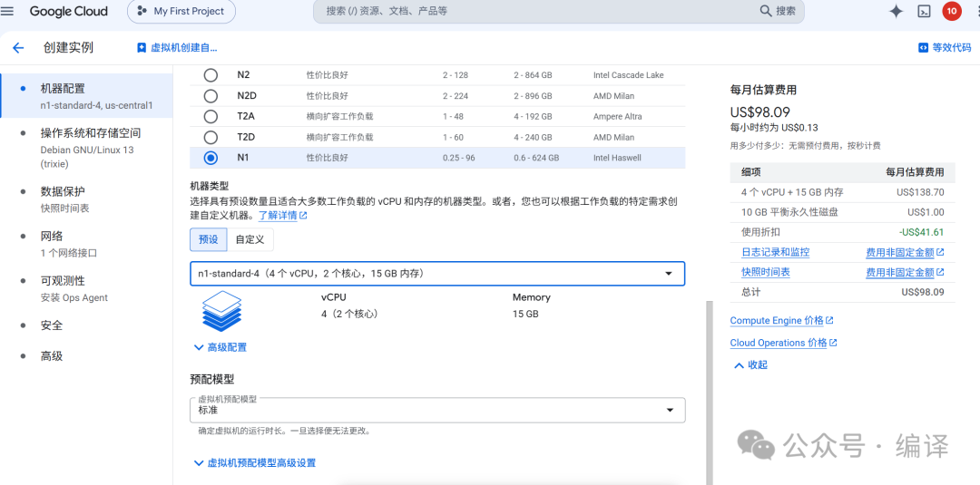Open the 了解详情 learn more link
This screenshot has width=980, height=485.
pos(283,216)
